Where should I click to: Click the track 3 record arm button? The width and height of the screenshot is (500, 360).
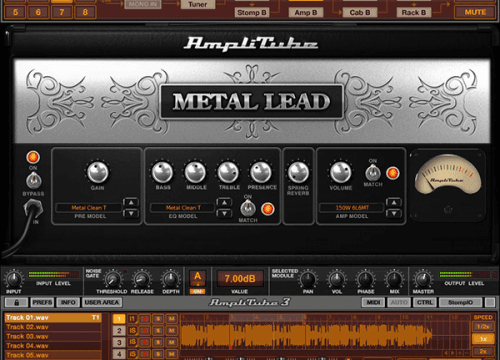click(x=145, y=342)
